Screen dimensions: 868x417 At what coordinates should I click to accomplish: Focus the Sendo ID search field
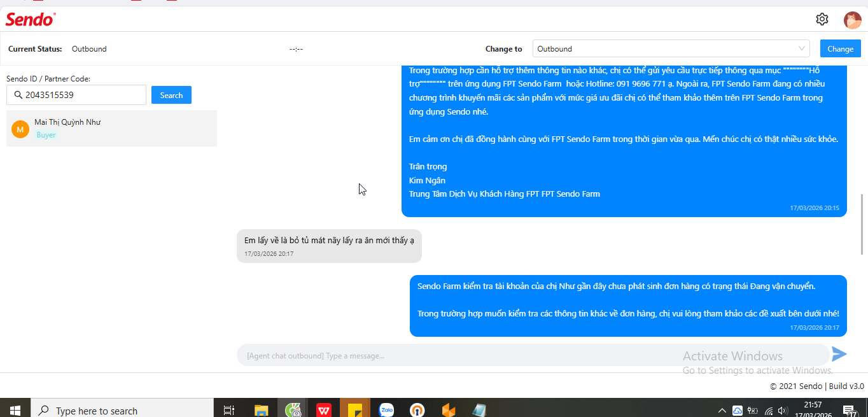76,95
